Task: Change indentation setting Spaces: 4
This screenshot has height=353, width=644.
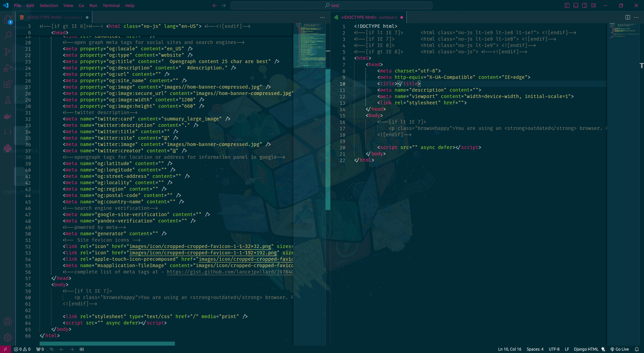Action: click(x=535, y=349)
